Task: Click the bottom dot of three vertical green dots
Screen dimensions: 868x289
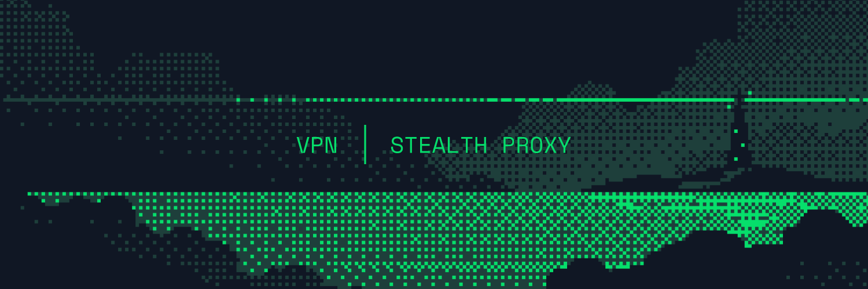Action: pos(736,159)
